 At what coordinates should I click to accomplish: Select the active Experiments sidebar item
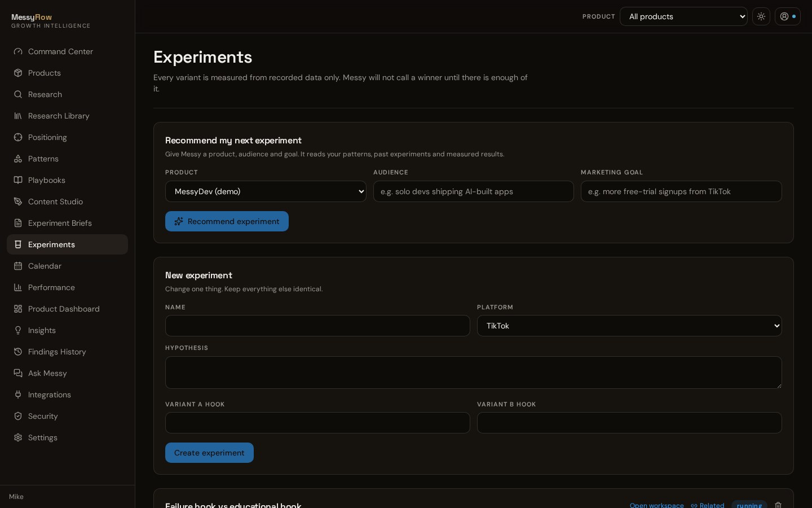click(x=67, y=244)
